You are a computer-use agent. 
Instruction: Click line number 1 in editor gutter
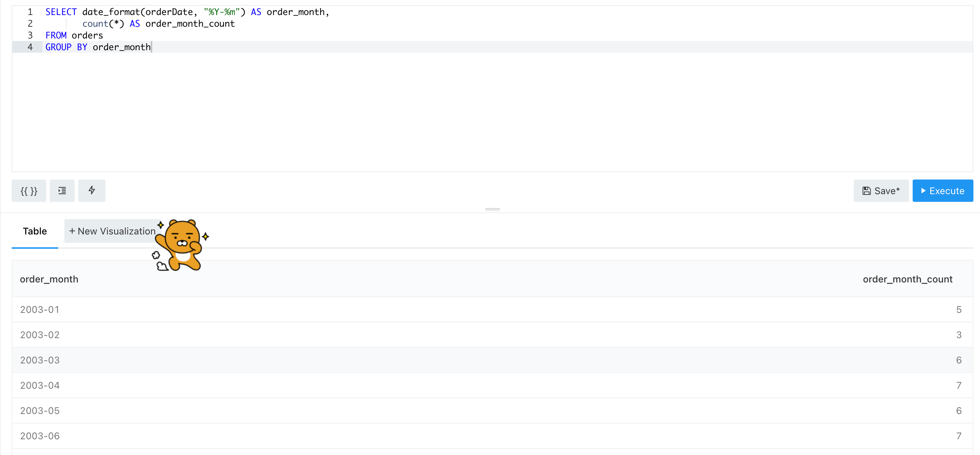30,12
